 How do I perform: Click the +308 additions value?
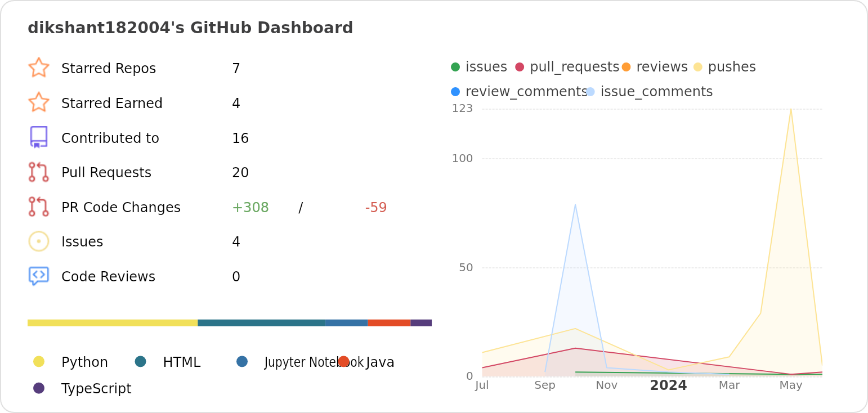(x=250, y=208)
